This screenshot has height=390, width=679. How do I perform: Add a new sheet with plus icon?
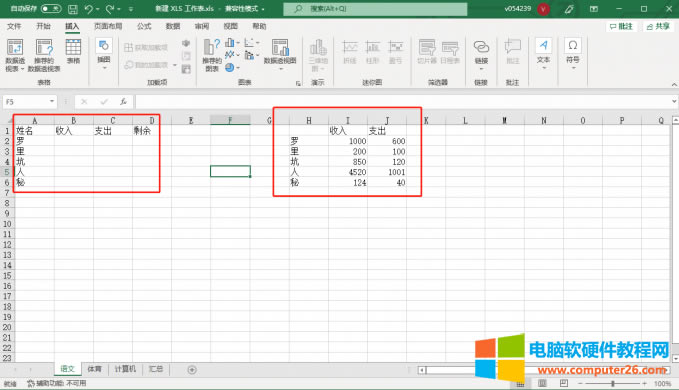tap(192, 370)
